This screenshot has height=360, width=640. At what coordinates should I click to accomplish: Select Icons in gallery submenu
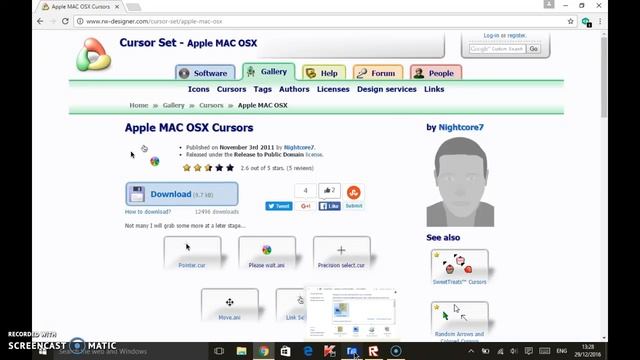198,89
